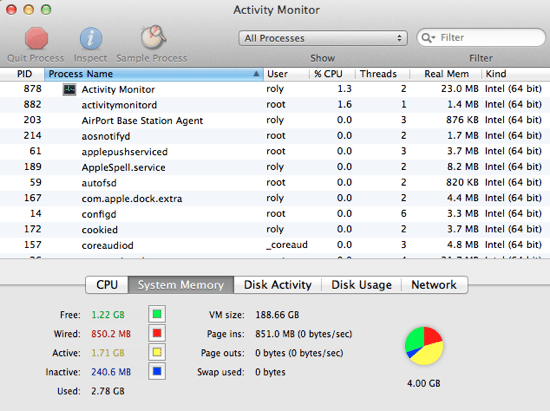Click the VM size 188.66 GB value
The height and width of the screenshot is (411, 550).
277,315
